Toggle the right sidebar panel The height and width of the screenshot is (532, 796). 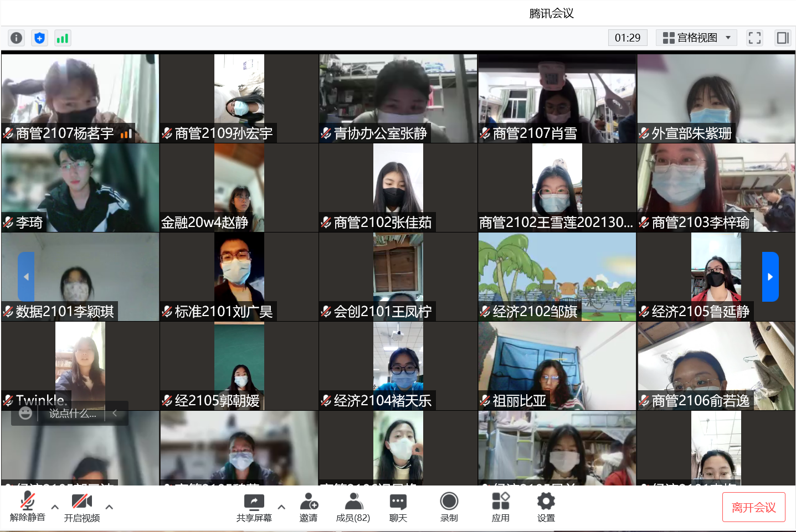783,38
